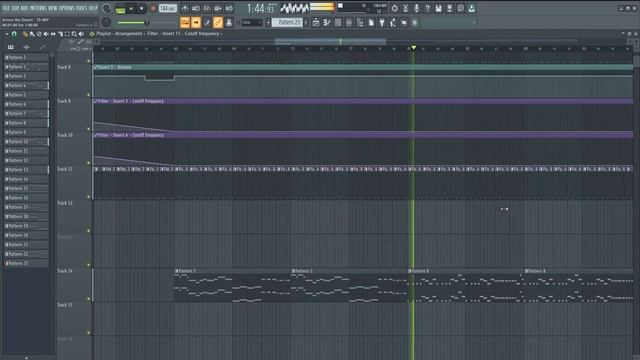This screenshot has height=360, width=640.
Task: Open the PATTERNS menu
Action: [38, 8]
